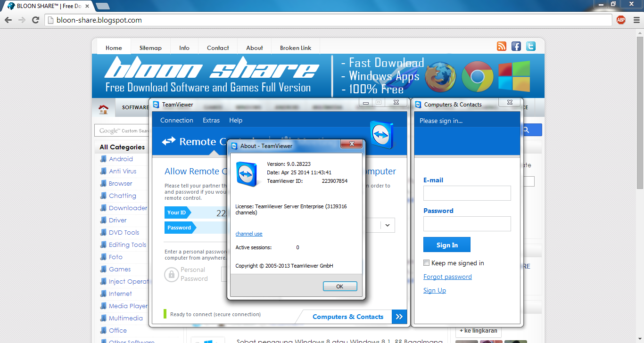Click OK in About TeamViewer dialog
The height and width of the screenshot is (343, 644).
click(340, 286)
